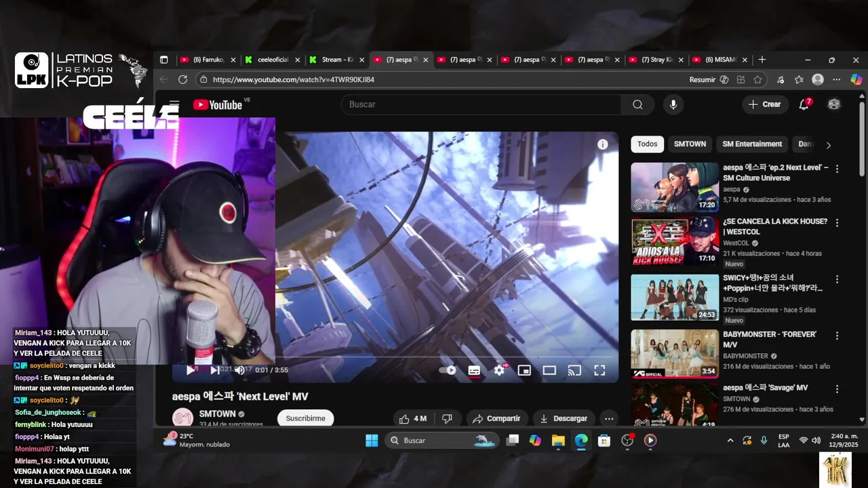
Task: Like the Next Level video
Action: coord(412,418)
